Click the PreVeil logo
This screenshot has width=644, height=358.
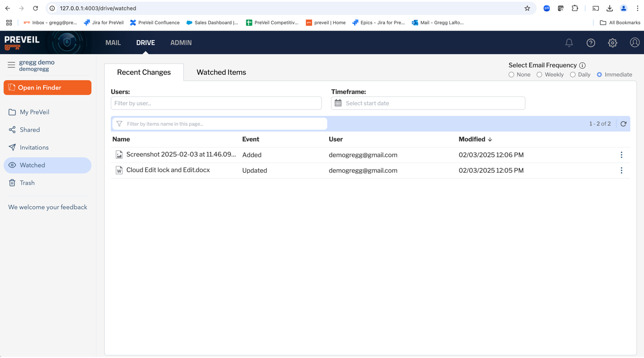[22, 42]
